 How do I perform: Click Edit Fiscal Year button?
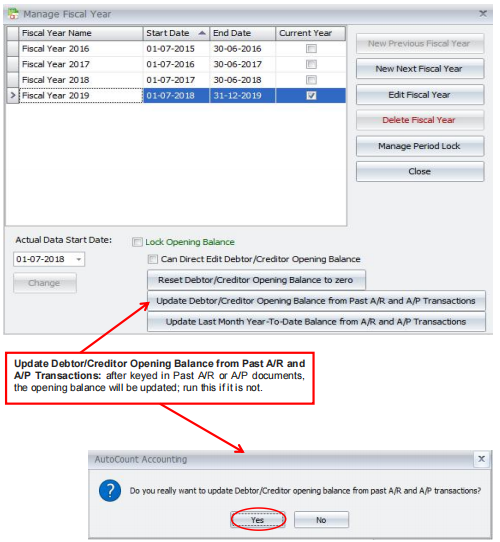click(420, 95)
